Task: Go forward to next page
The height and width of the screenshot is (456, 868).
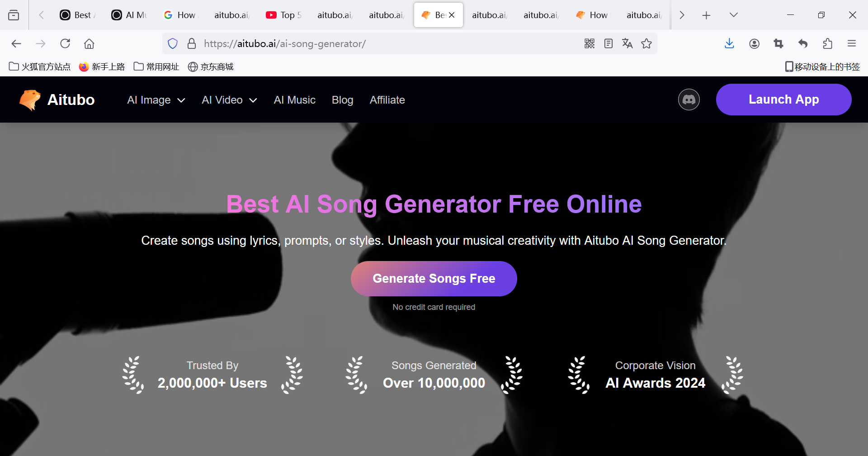Action: pyautogui.click(x=41, y=43)
